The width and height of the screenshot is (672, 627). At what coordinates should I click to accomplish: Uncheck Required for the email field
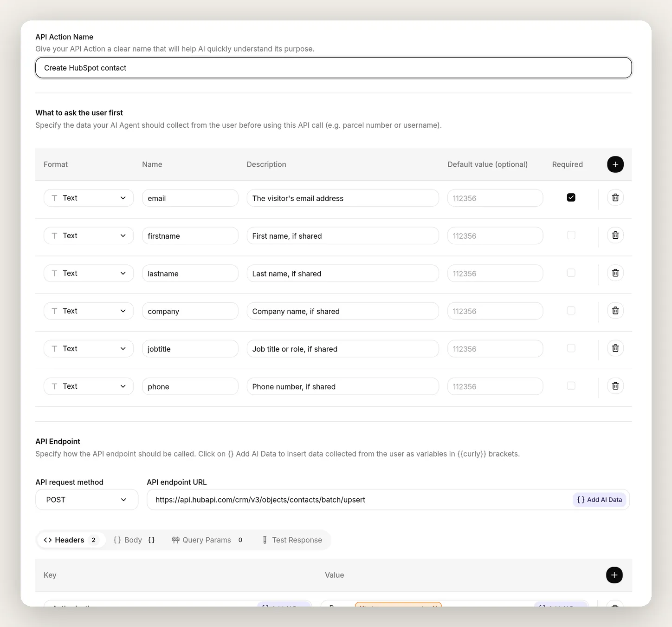pyautogui.click(x=571, y=197)
